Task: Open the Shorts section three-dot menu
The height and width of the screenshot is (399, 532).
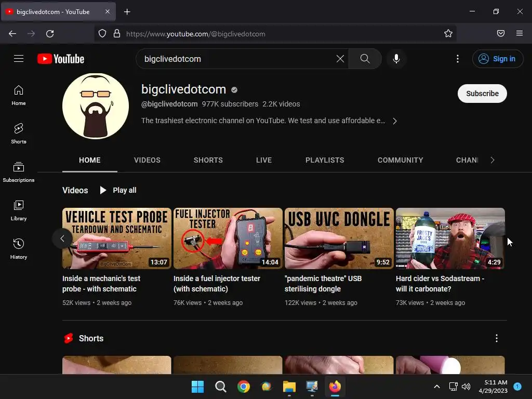Action: 496,338
